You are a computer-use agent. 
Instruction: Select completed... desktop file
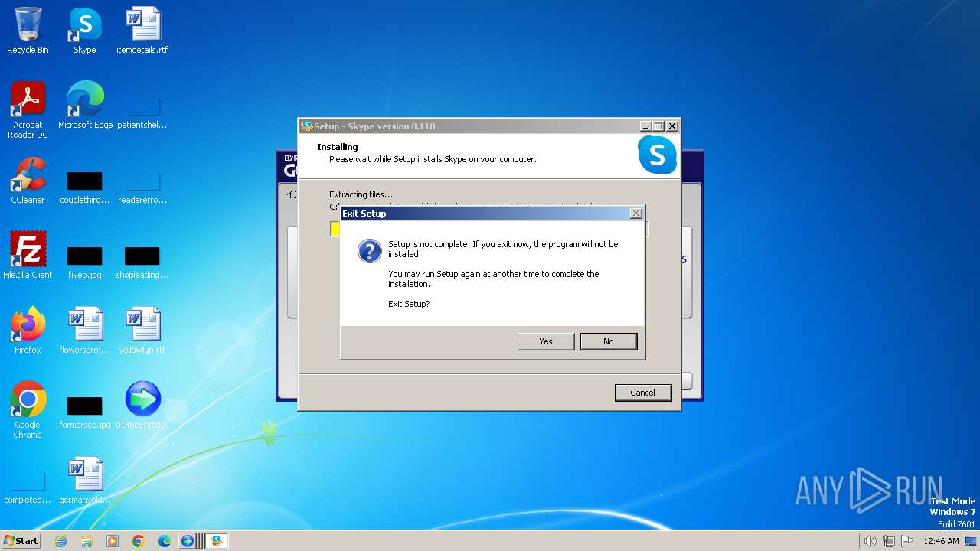(28, 489)
